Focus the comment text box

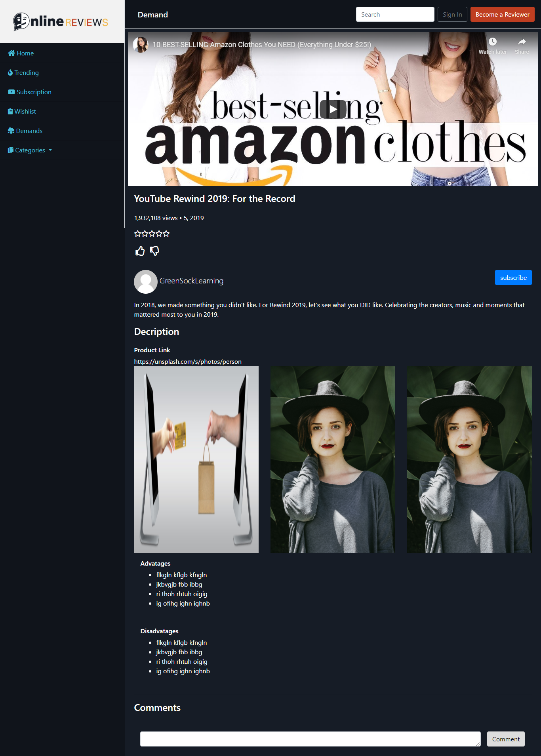[x=311, y=739]
